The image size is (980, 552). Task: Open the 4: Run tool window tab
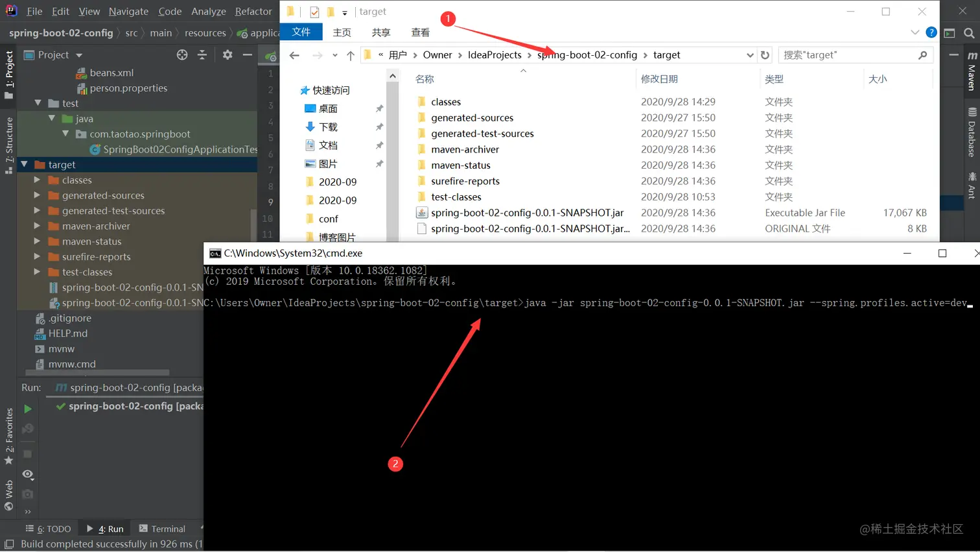(105, 529)
